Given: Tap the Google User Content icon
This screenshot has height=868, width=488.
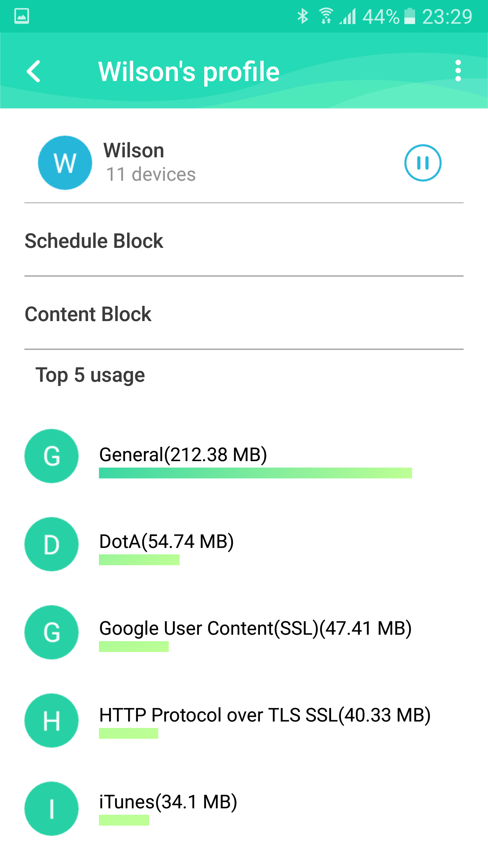Looking at the screenshot, I should pyautogui.click(x=52, y=632).
